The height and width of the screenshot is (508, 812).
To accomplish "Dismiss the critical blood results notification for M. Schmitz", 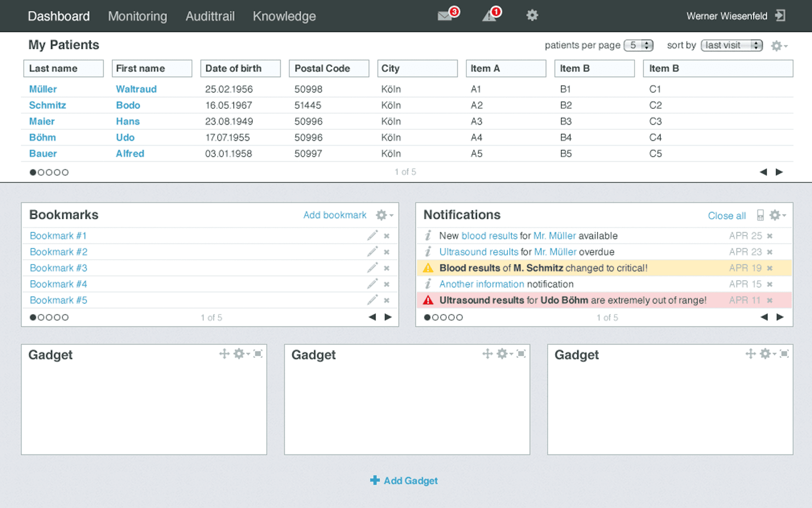I will (769, 268).
